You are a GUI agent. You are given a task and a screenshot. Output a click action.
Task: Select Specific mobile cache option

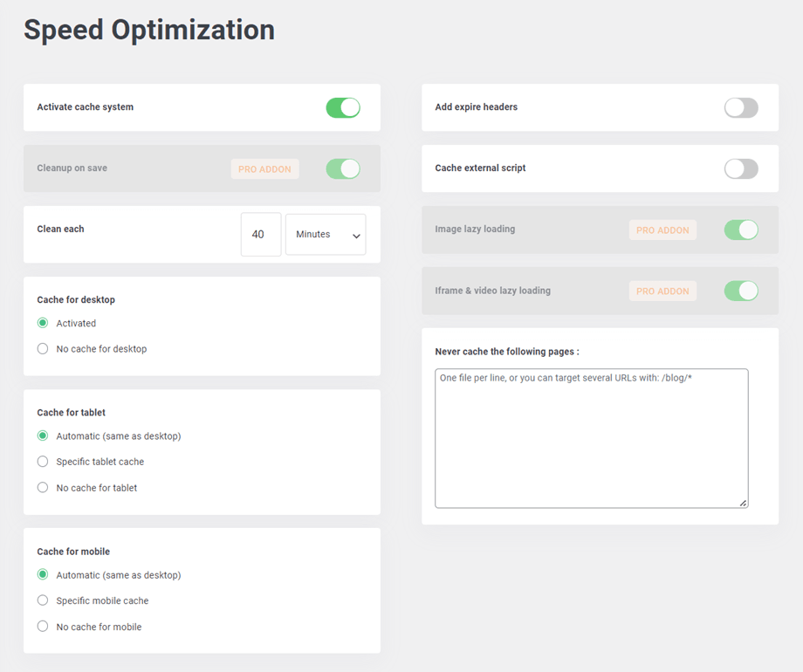(43, 600)
